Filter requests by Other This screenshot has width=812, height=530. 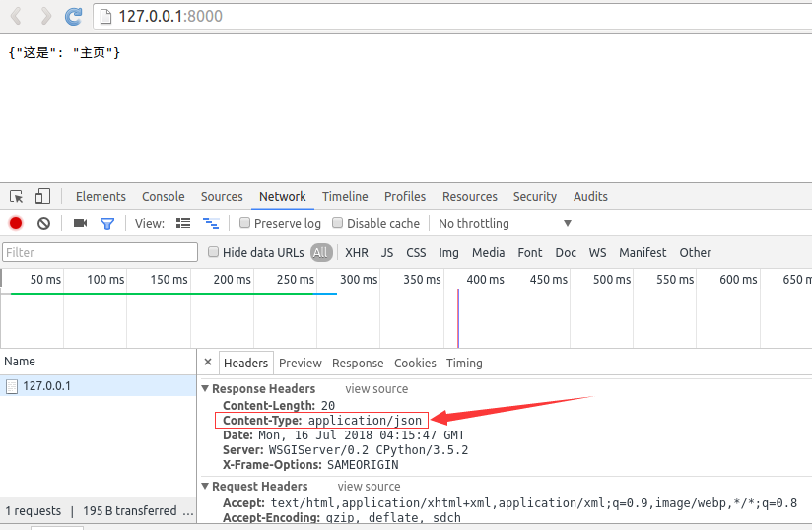(x=695, y=252)
